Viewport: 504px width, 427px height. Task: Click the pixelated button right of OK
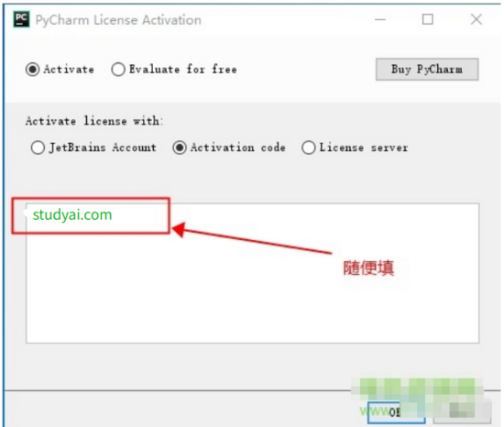point(462,411)
